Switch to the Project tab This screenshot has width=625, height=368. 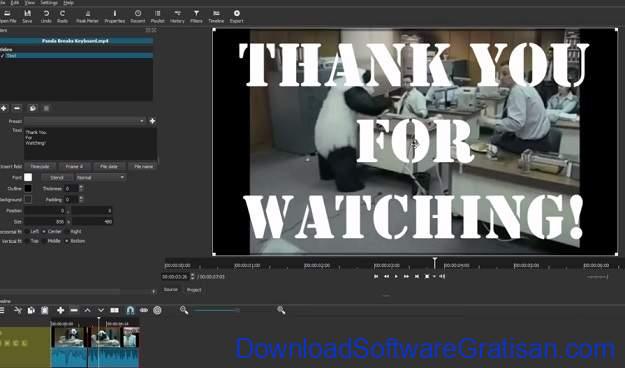pyautogui.click(x=194, y=290)
